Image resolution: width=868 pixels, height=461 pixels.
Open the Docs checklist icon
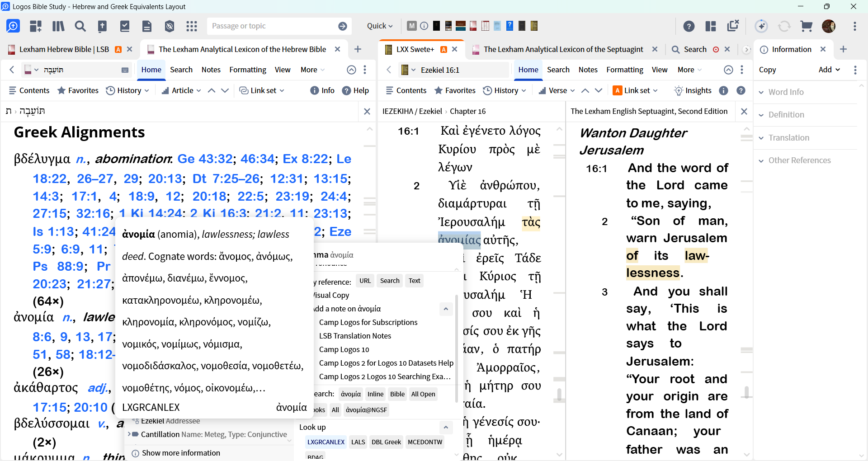125,26
